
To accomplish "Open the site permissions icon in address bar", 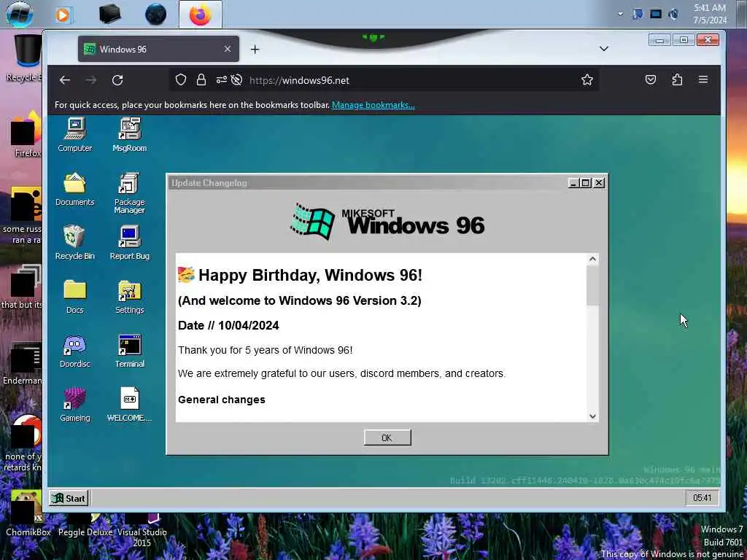I will pyautogui.click(x=222, y=80).
